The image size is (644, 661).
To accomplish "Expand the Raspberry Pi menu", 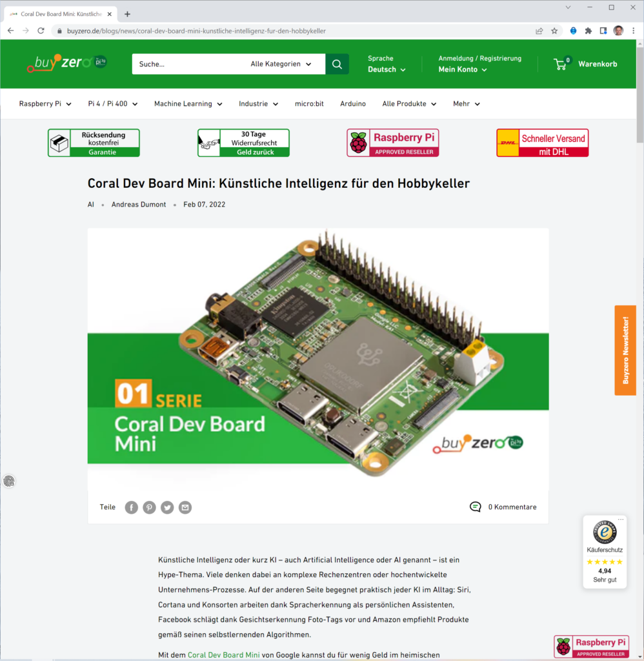I will [45, 104].
